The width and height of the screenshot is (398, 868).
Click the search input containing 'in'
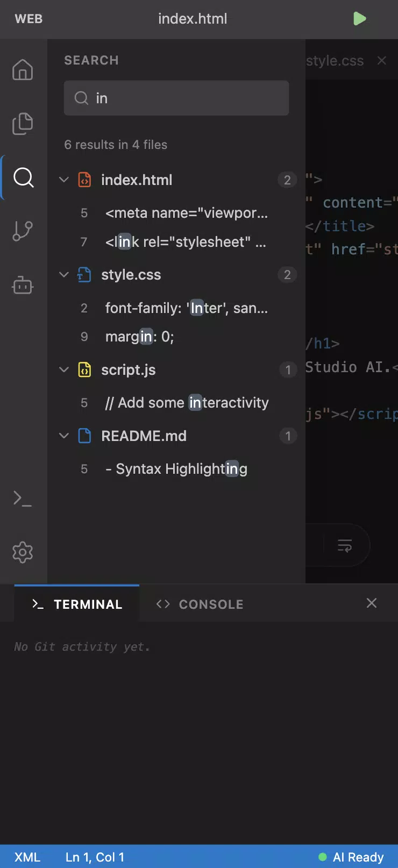(176, 98)
